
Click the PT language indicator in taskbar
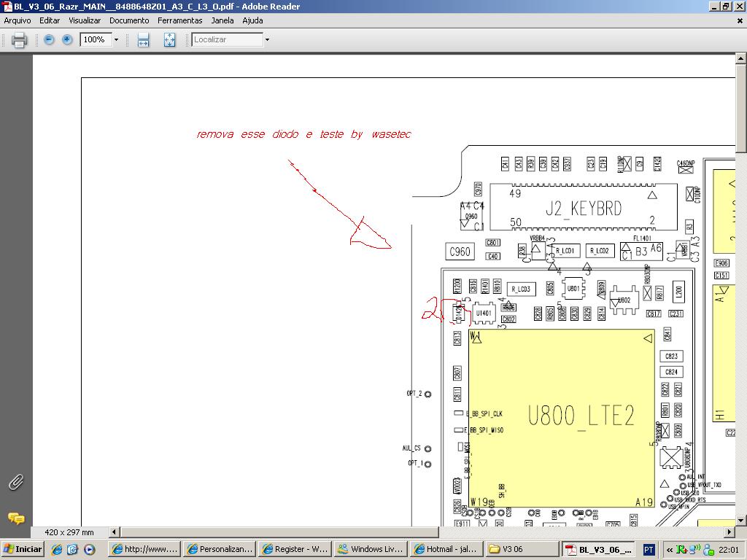(x=649, y=550)
